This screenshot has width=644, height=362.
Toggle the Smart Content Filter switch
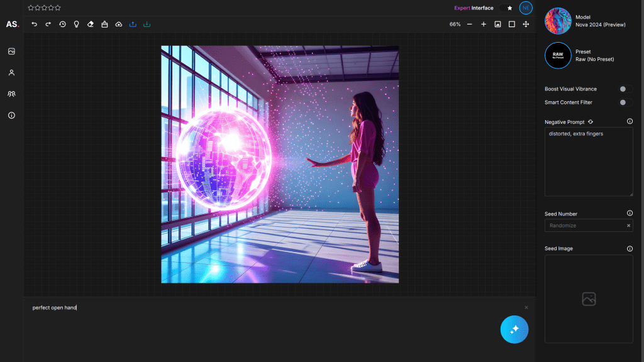pos(623,102)
